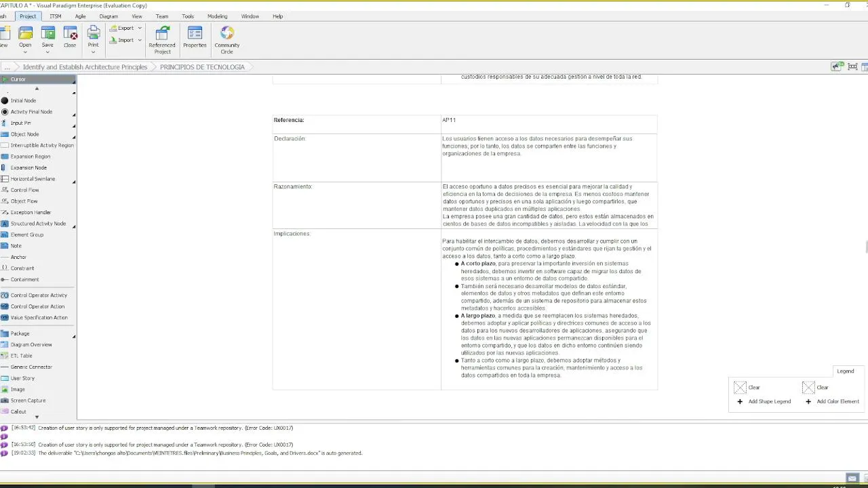
Task: Choose Structured Activity Node tool
Action: (x=38, y=224)
